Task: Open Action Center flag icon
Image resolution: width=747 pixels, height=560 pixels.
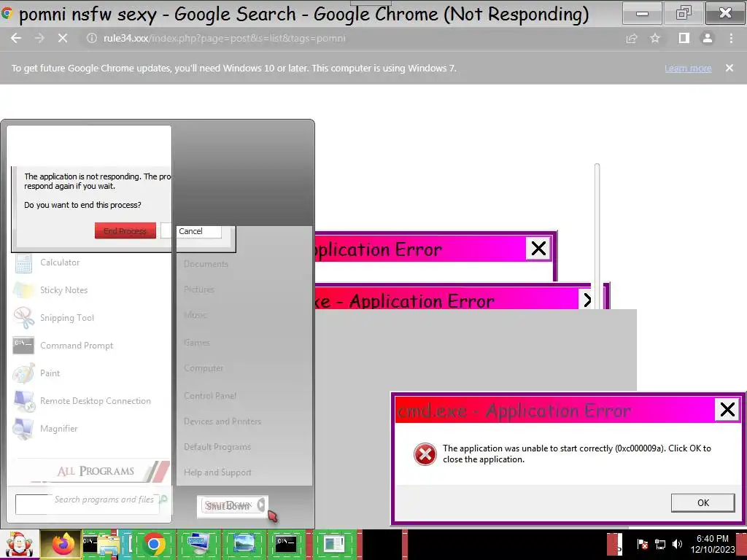Action: click(x=642, y=544)
